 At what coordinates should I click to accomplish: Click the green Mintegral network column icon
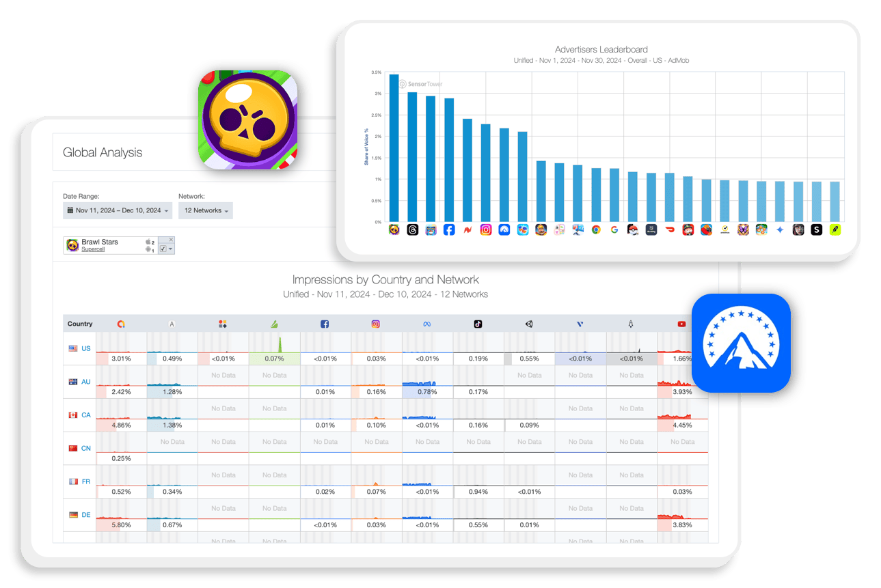(274, 324)
